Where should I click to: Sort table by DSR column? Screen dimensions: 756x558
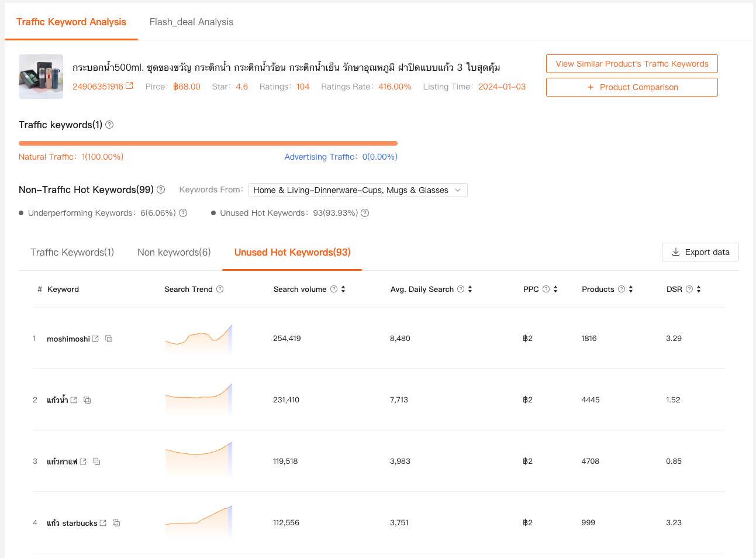point(699,289)
